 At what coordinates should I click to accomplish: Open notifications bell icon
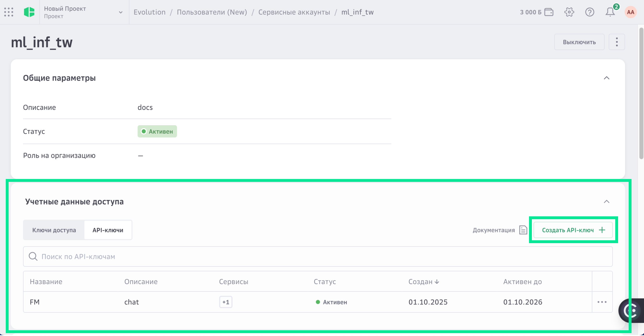pos(610,12)
